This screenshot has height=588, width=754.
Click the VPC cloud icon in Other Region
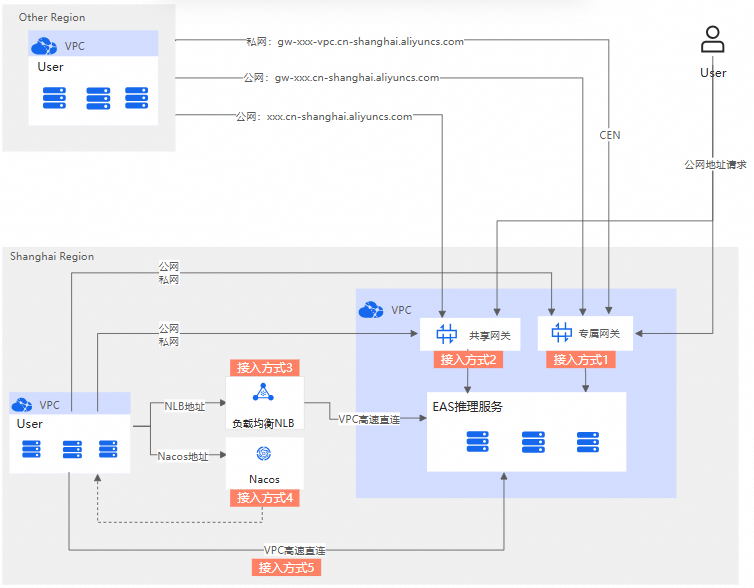(x=44, y=46)
